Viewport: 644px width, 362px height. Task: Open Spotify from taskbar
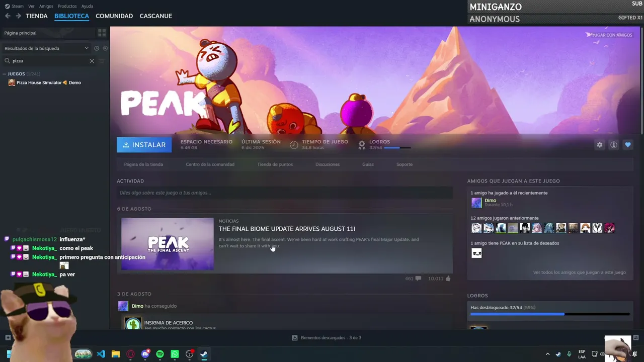(x=160, y=354)
